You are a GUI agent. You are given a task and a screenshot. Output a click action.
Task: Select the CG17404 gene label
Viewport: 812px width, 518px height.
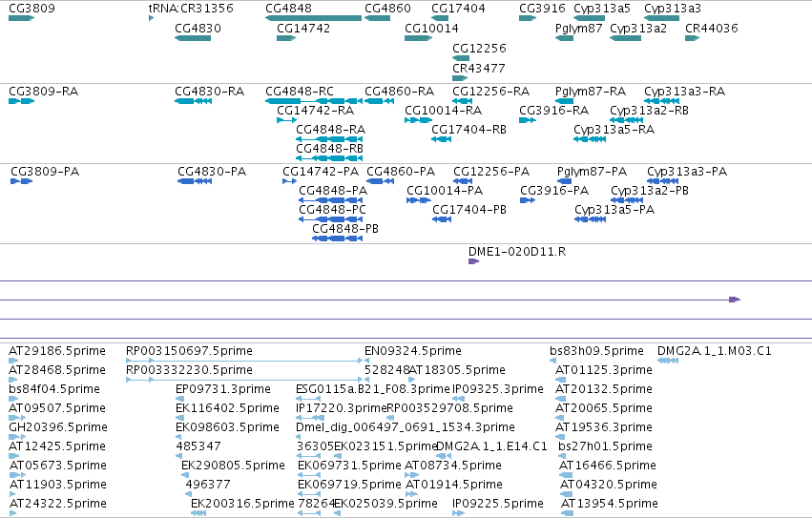[458, 9]
